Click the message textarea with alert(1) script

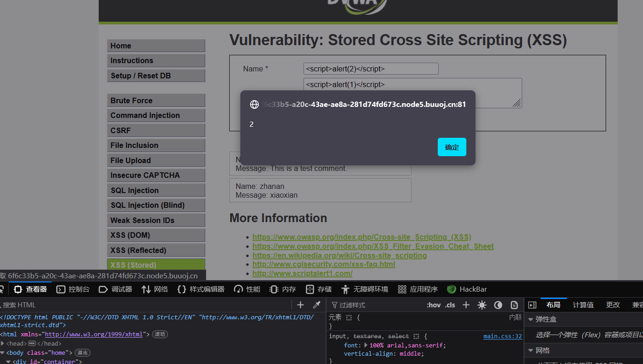click(412, 93)
